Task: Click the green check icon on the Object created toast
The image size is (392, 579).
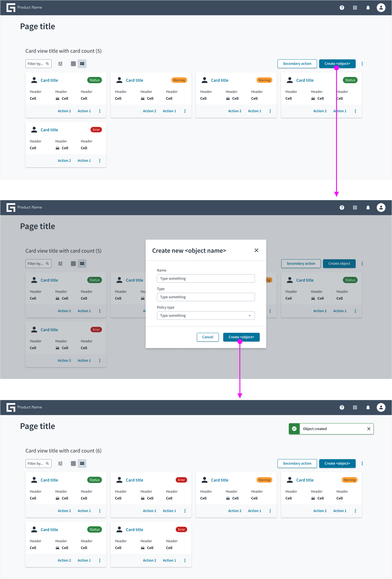Action: (x=294, y=429)
